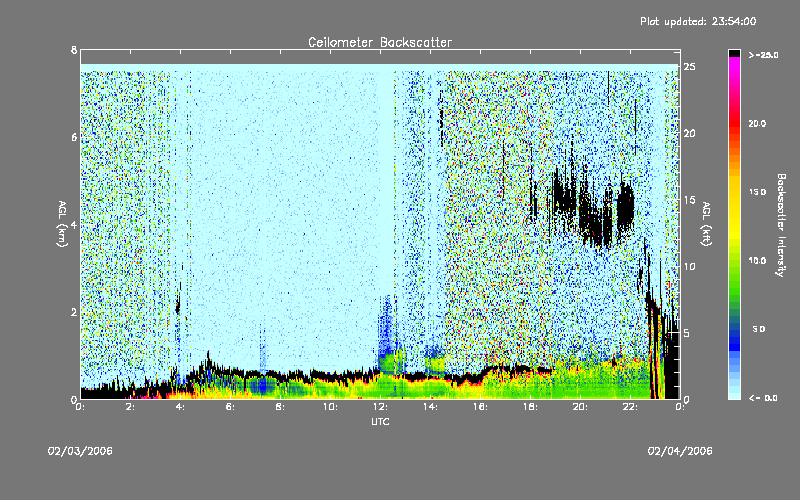
Task: Select the "UTC" axis label
Action: [380, 421]
